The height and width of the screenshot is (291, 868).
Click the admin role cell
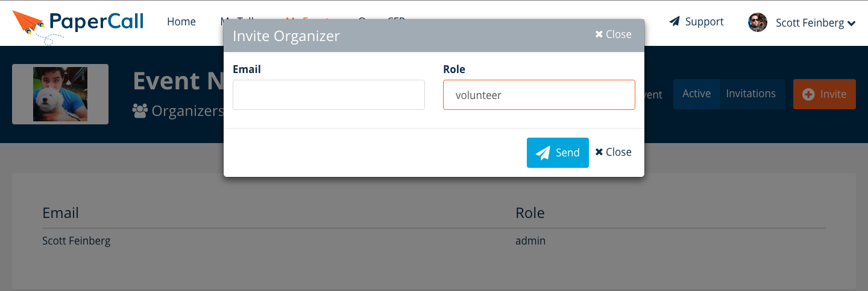pyautogui.click(x=530, y=241)
